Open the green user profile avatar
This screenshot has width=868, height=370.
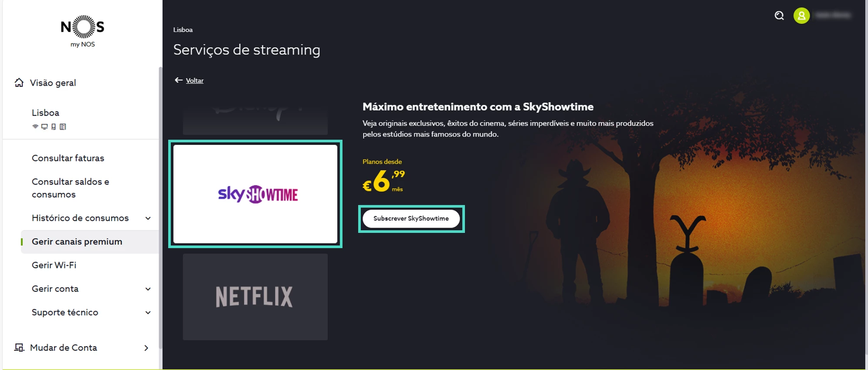point(801,16)
